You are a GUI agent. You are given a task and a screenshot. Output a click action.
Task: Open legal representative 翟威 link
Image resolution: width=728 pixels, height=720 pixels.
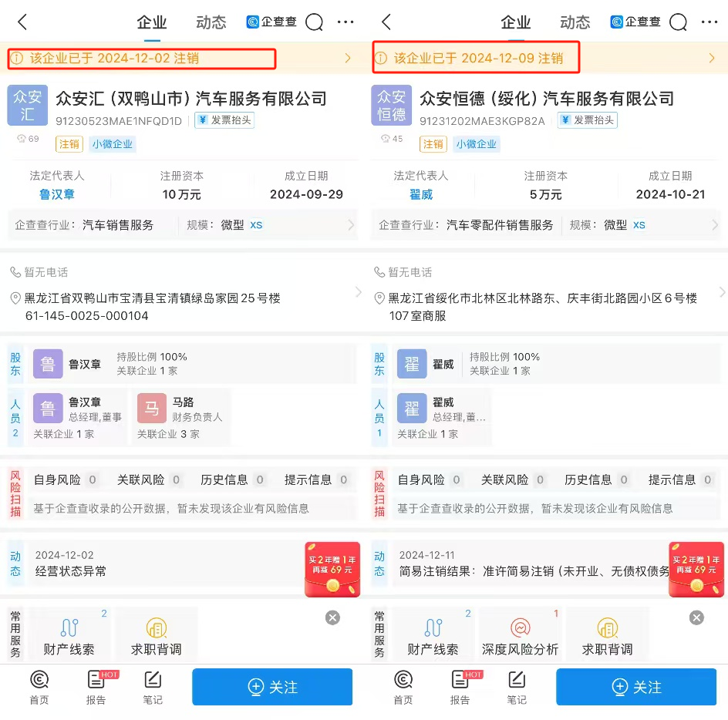tap(421, 194)
